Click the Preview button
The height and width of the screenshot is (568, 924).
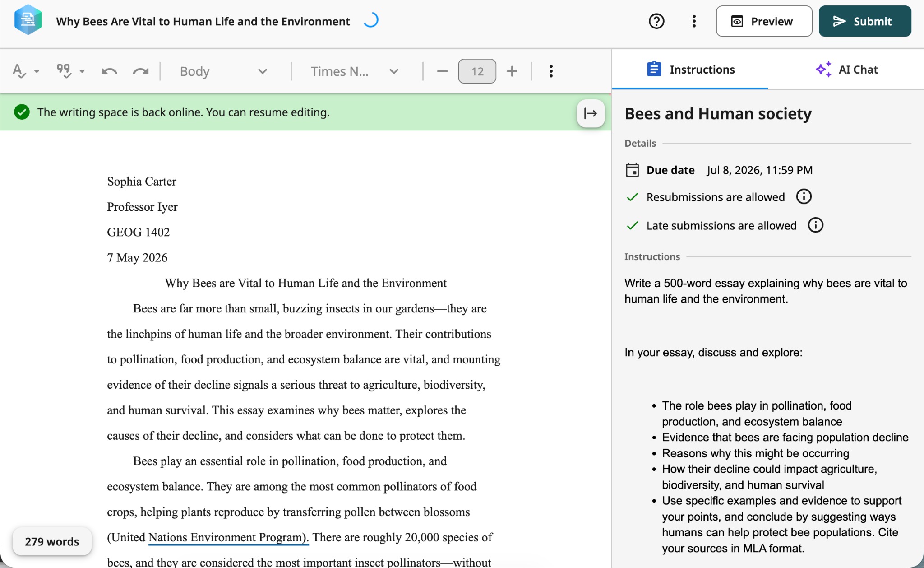(764, 21)
